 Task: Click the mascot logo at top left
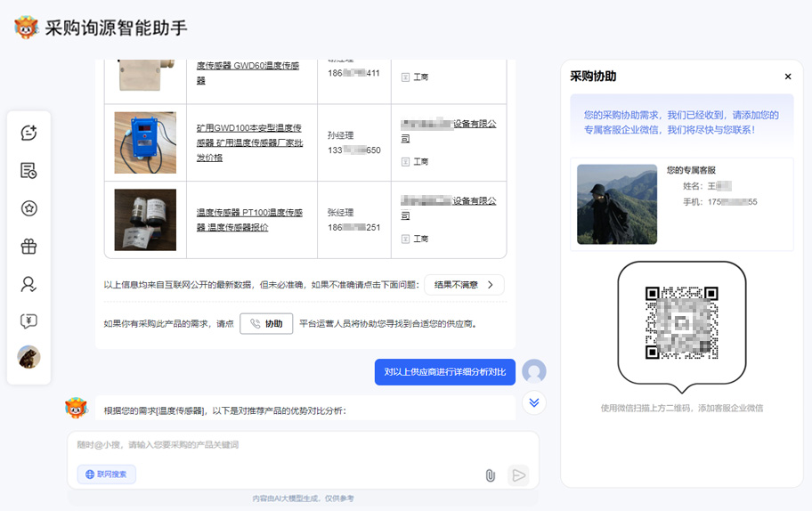coord(27,28)
